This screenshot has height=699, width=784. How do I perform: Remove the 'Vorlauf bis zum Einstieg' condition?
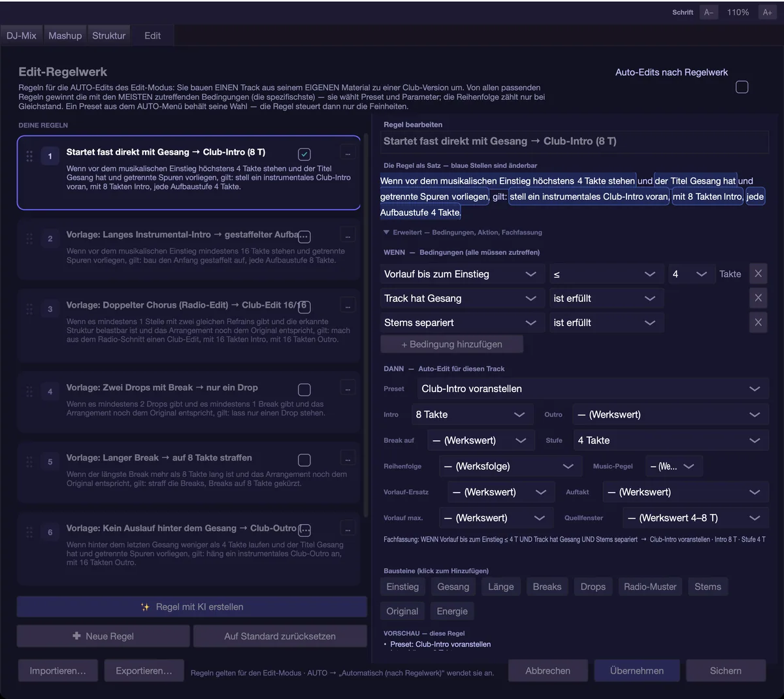[758, 274]
